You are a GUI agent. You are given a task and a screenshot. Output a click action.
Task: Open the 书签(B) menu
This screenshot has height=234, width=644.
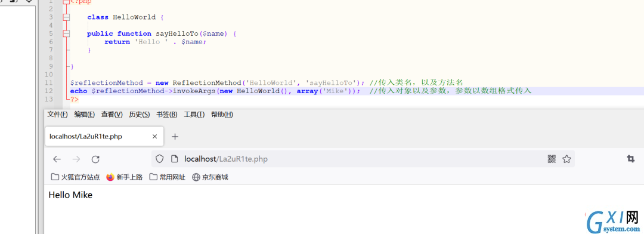(x=167, y=115)
